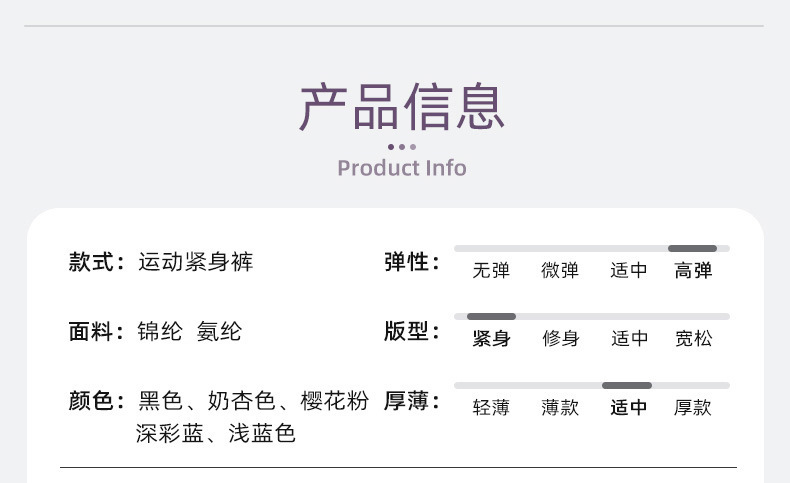The image size is (790, 483).
Task: Click the elasticity slider dark handle
Action: point(692,248)
